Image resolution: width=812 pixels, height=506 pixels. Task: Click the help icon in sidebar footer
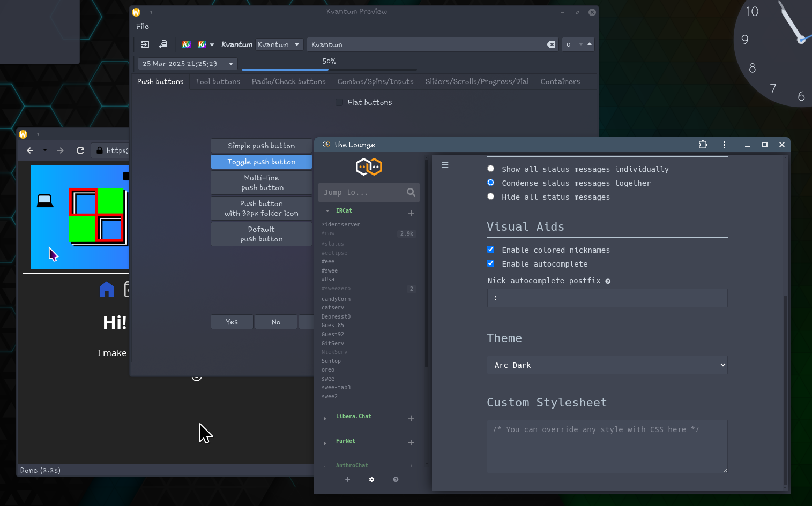[396, 479]
